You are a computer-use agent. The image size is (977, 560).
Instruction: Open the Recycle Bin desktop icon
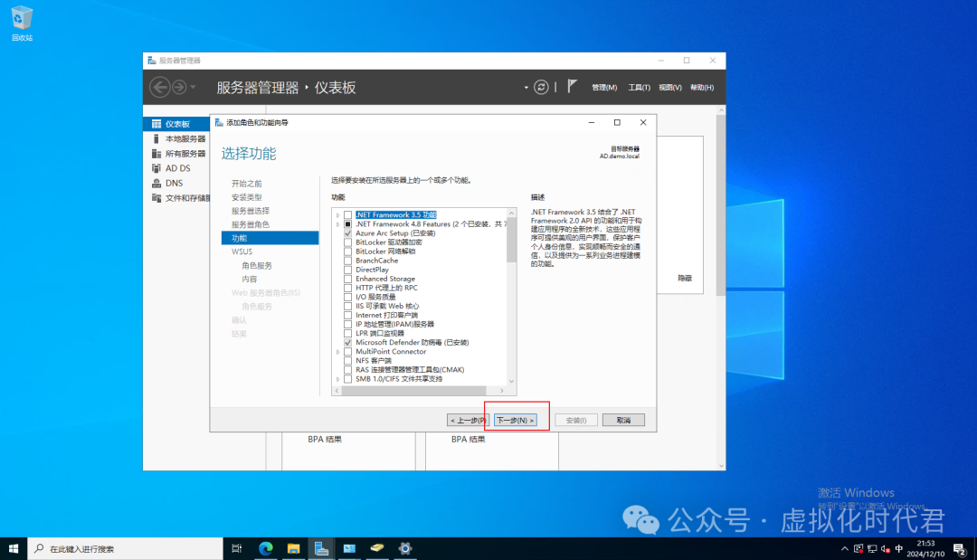(22, 24)
